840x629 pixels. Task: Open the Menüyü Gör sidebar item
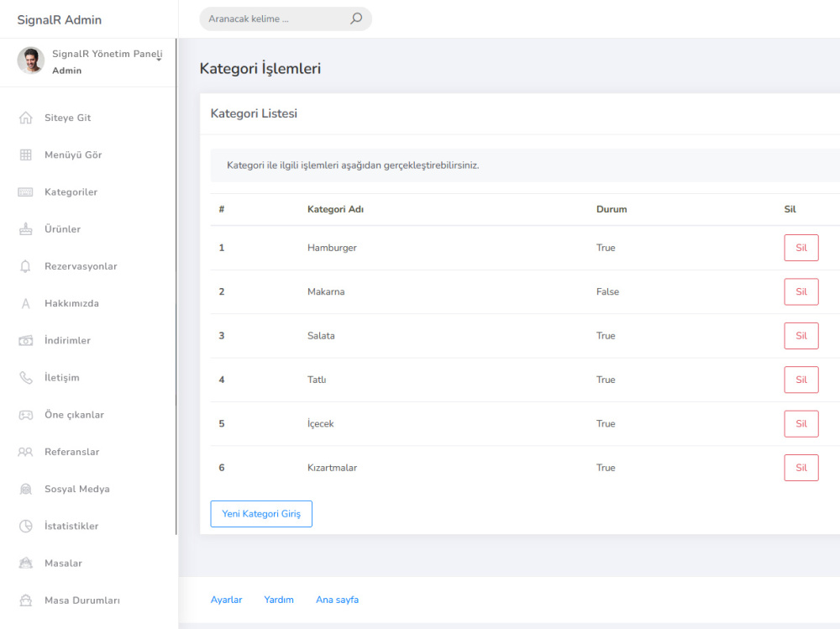[x=73, y=155]
